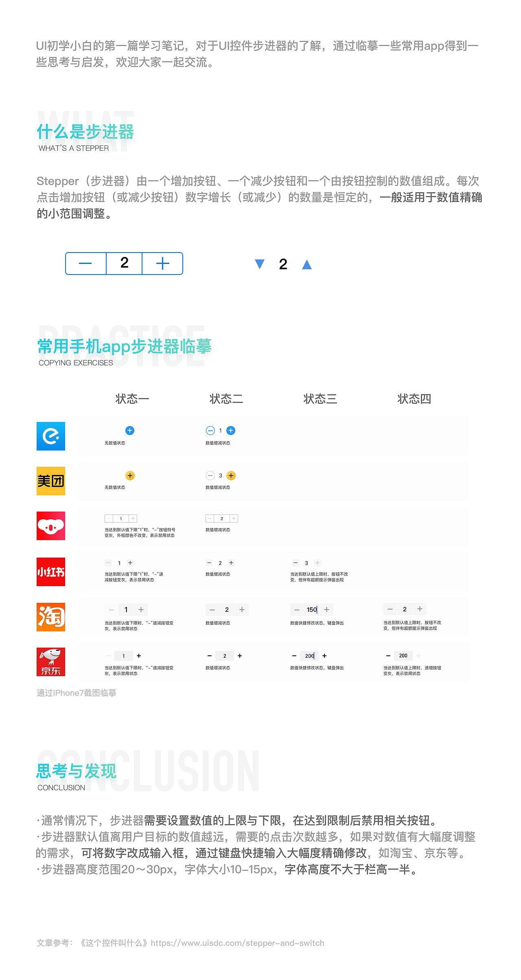Screen dimensions: 521x980
Task: Click plus beside the 150 field
Action: (326, 610)
